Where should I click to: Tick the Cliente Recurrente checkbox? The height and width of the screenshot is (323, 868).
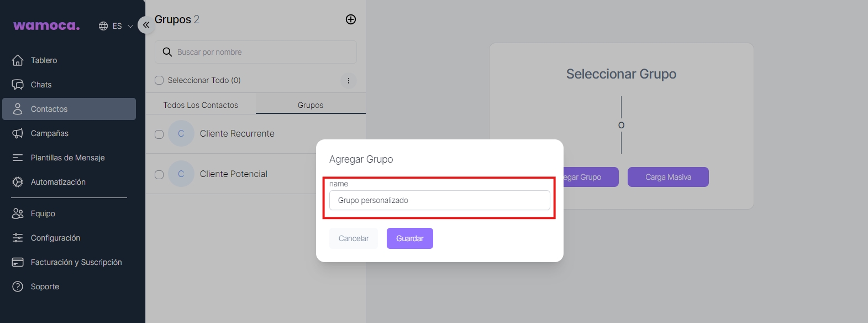coord(159,134)
